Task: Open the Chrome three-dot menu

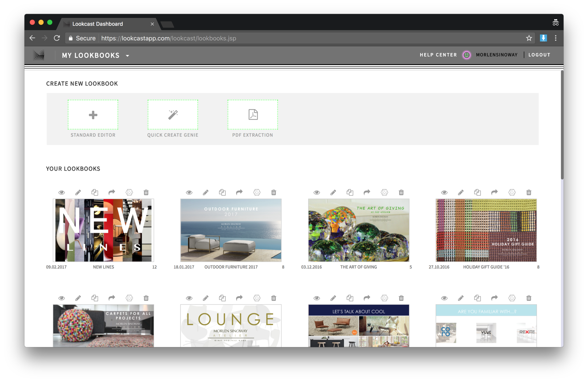Action: [556, 38]
